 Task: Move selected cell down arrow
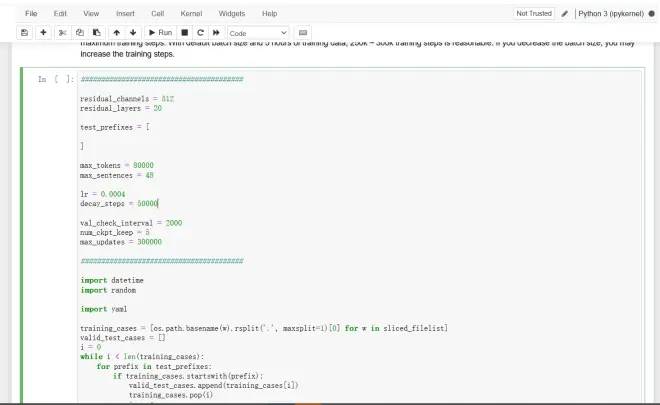[133, 32]
